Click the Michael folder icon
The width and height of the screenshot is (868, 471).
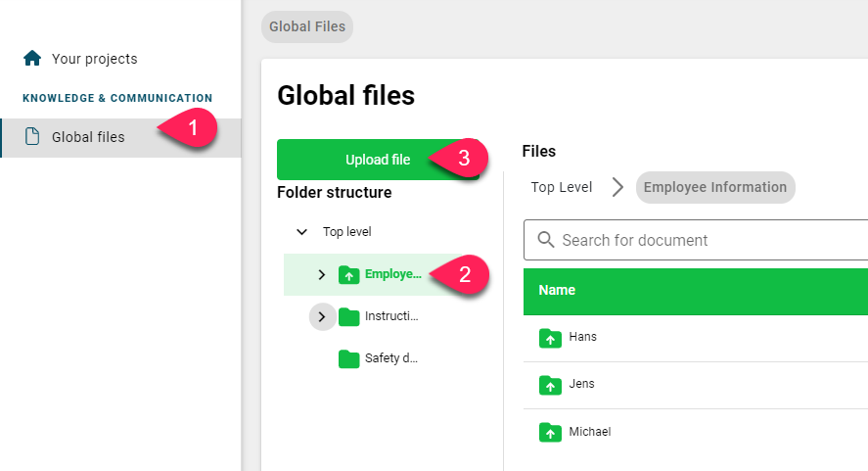[x=550, y=432]
